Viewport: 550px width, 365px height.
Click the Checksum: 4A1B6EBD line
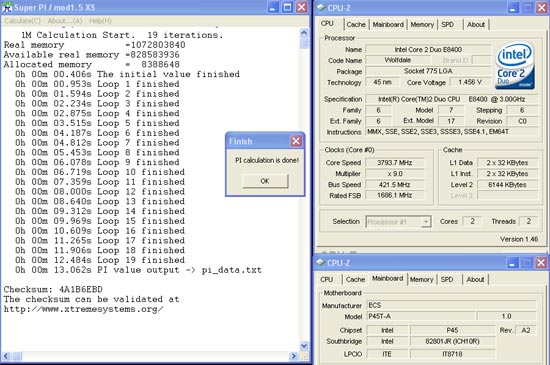(x=53, y=290)
